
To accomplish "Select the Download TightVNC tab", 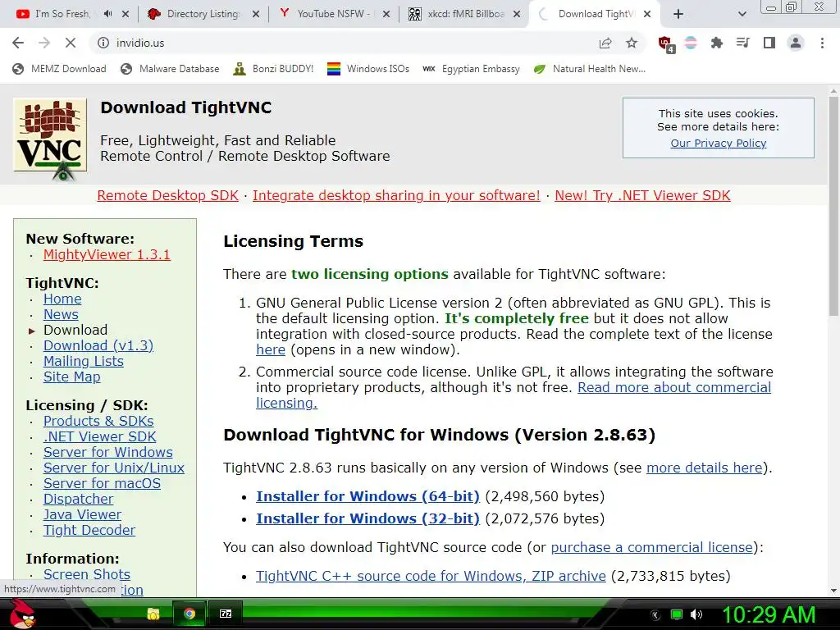I will (x=595, y=14).
